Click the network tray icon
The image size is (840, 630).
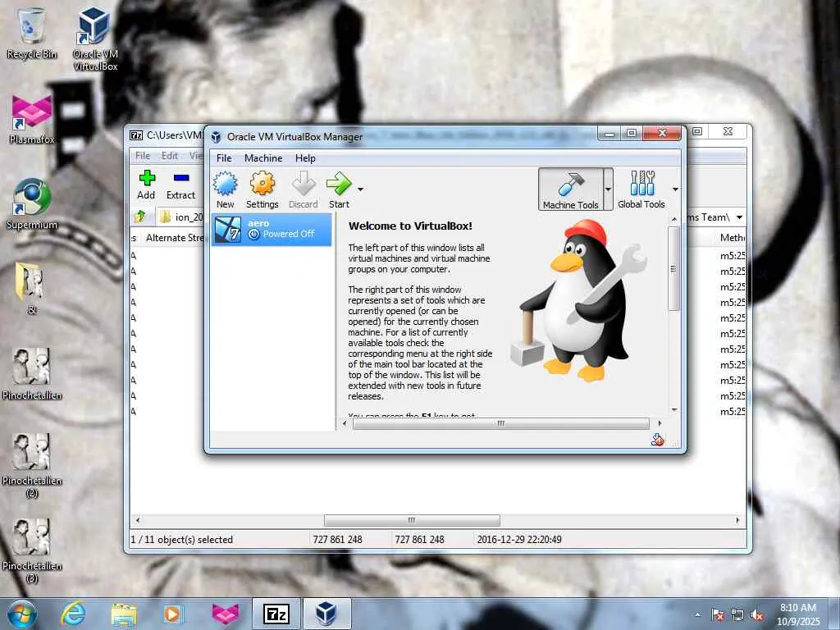pyautogui.click(x=737, y=615)
